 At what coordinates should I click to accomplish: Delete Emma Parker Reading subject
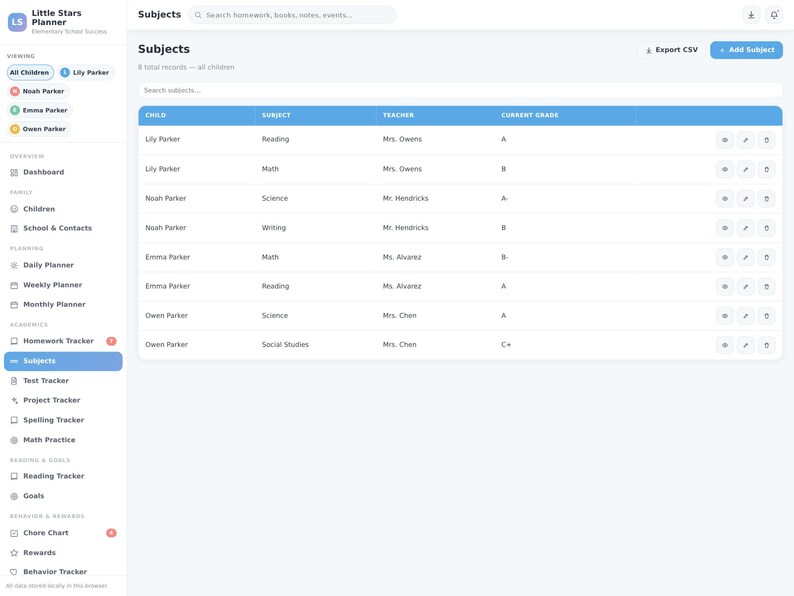(766, 287)
